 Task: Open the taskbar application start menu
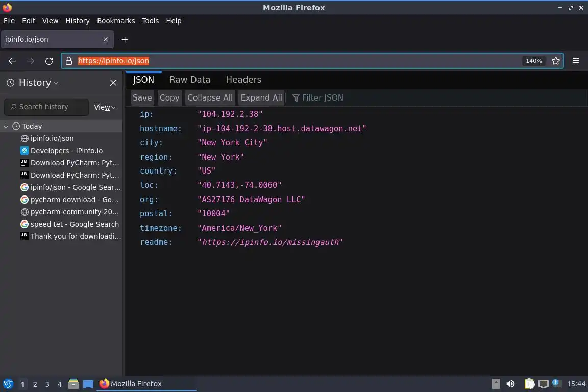pos(8,384)
